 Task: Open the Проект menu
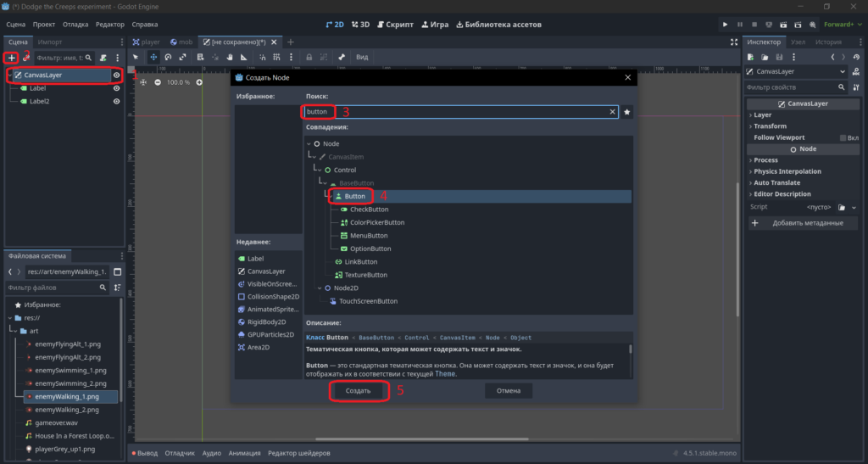coord(44,25)
